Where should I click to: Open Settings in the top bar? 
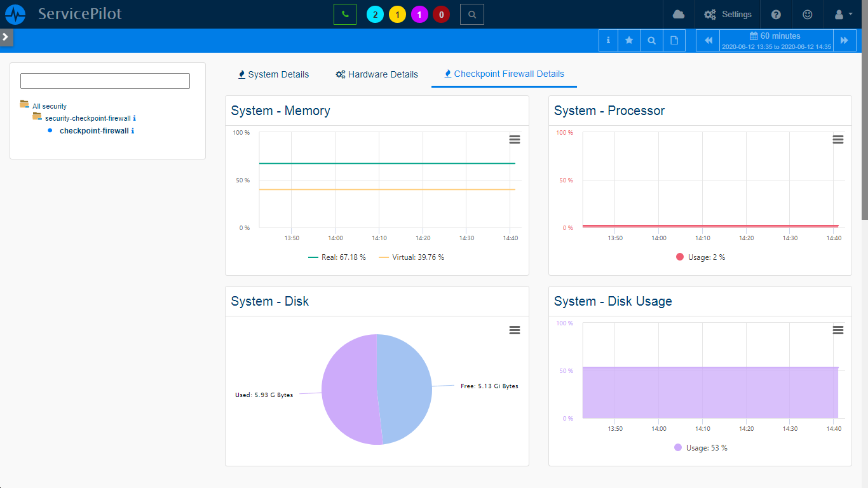point(728,14)
